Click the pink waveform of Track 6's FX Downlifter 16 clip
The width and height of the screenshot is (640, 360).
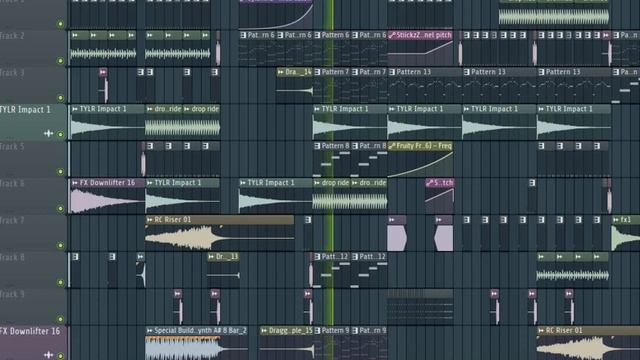[107, 201]
